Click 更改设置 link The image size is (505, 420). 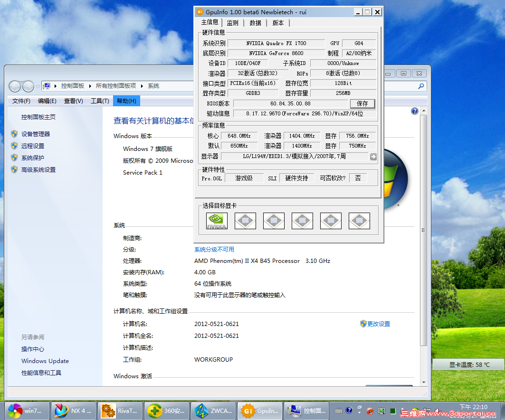(x=379, y=324)
